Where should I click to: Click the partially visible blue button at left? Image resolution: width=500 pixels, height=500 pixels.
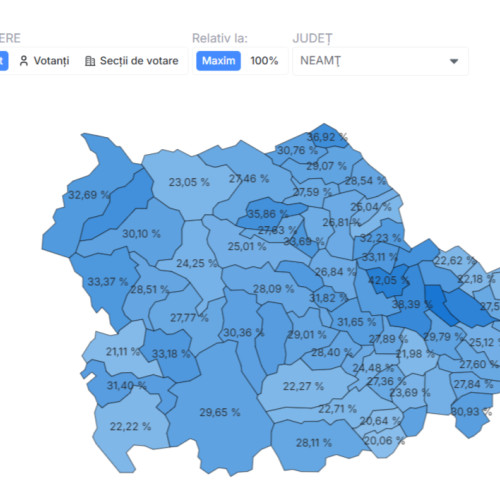coord(3,61)
